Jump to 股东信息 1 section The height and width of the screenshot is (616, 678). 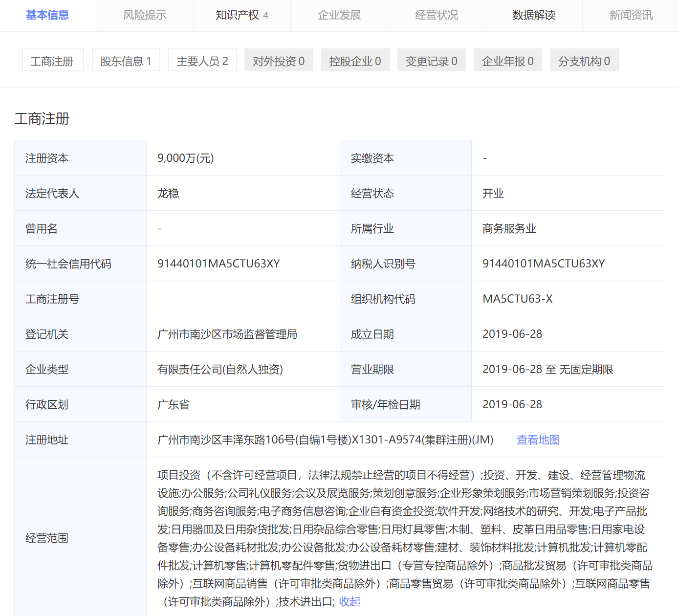point(126,61)
